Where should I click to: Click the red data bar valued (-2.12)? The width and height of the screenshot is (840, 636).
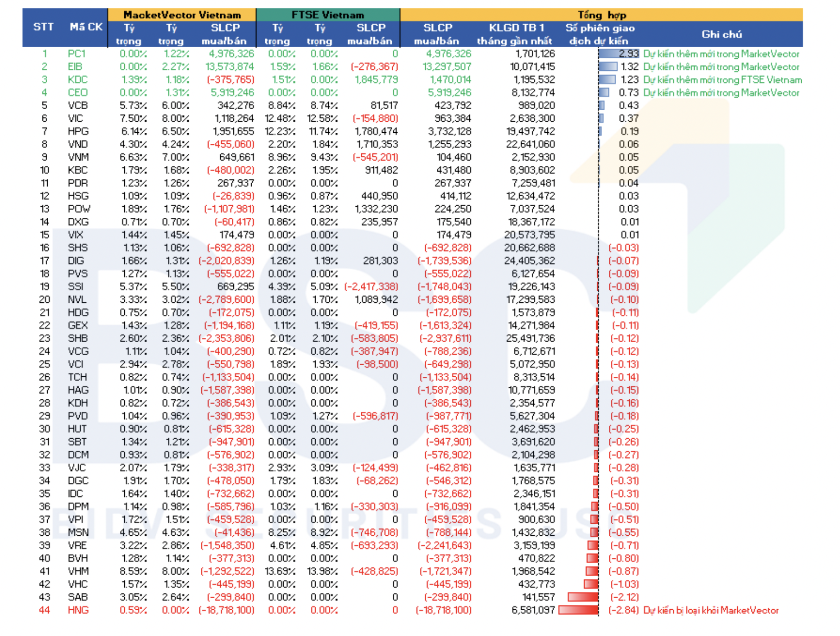click(x=583, y=597)
